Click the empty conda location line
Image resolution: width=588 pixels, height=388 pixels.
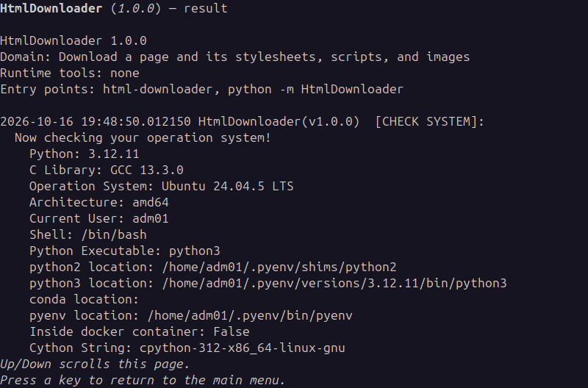coord(84,299)
